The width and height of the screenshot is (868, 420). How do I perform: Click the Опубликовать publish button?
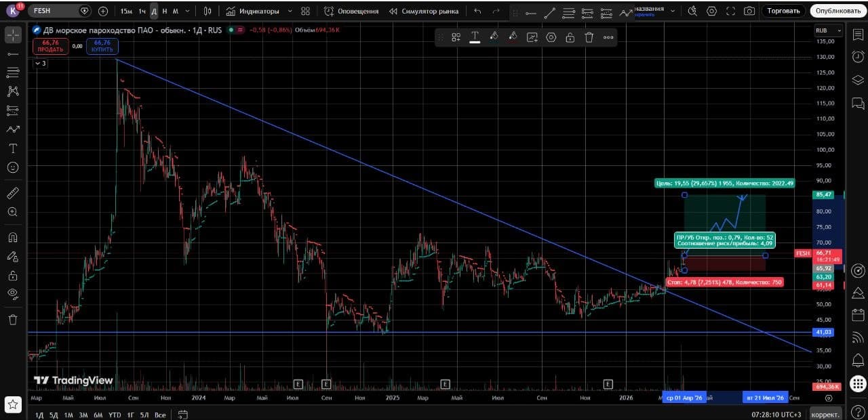(x=837, y=11)
